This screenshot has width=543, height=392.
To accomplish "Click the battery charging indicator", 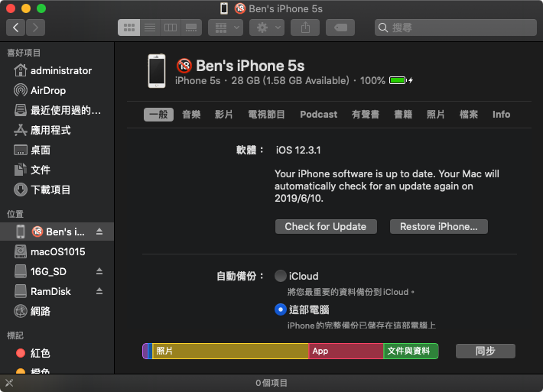I will [401, 80].
